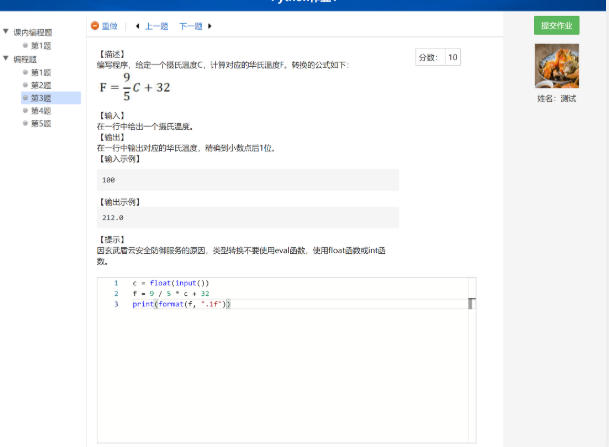Click the left arrow before 上一题
Viewport: 609px width, 447px height.
click(137, 26)
